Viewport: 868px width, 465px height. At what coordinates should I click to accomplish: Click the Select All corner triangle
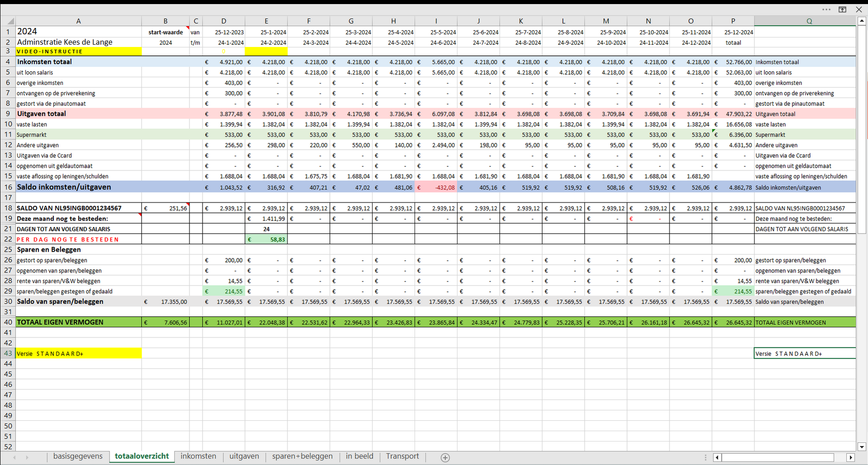coord(8,21)
